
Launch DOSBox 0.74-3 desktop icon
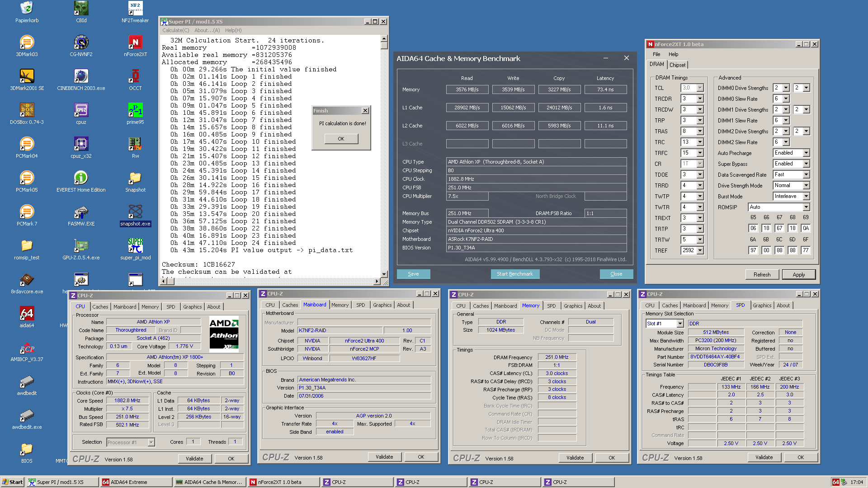(x=27, y=114)
